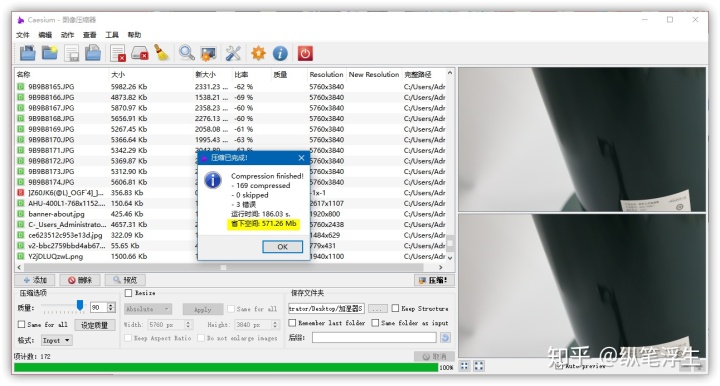720x386 pixels.
Task: Click the Caesium app icon in title bar
Action: (x=21, y=20)
